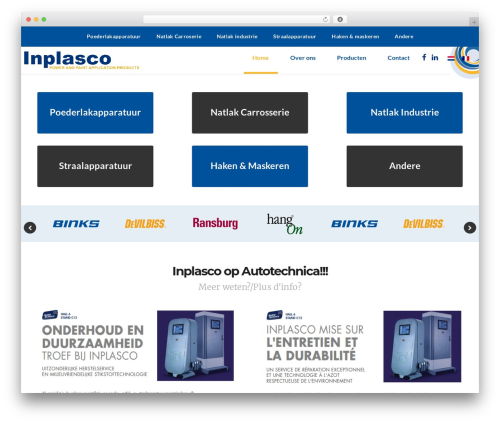500x423 pixels.
Task: Click the second Binks logo in the carousel
Action: [x=354, y=224]
